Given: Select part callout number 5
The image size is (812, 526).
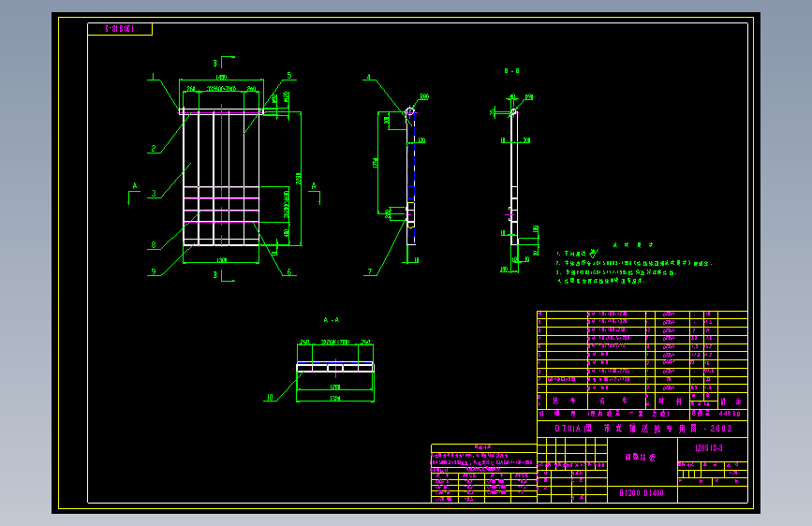Looking at the screenshot, I should [289, 76].
